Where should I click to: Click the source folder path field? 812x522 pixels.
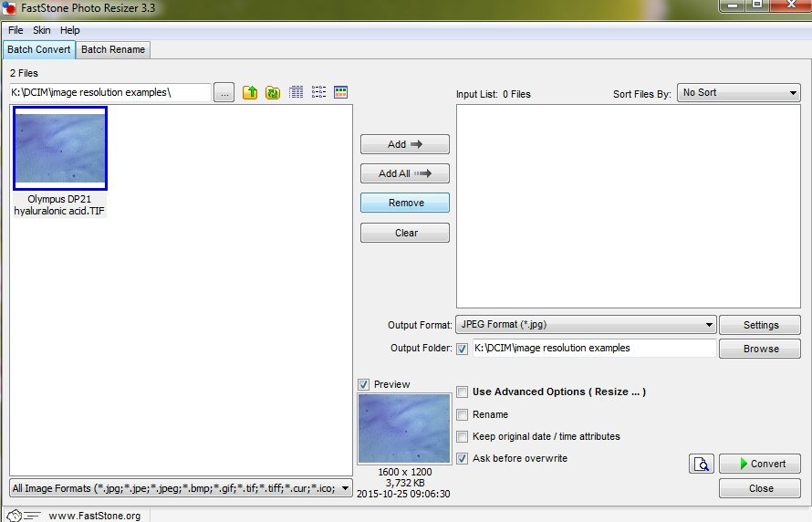click(110, 93)
